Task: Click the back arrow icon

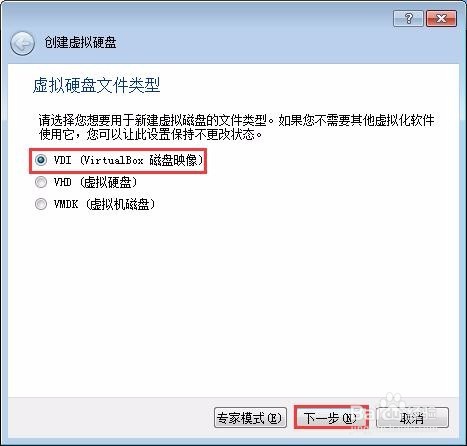Action: click(x=22, y=43)
